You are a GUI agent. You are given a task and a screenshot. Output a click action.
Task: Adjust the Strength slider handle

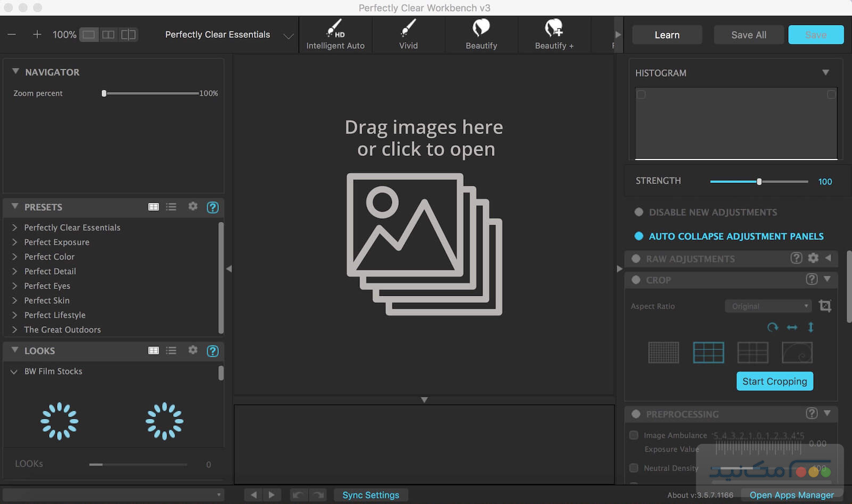pyautogui.click(x=759, y=181)
